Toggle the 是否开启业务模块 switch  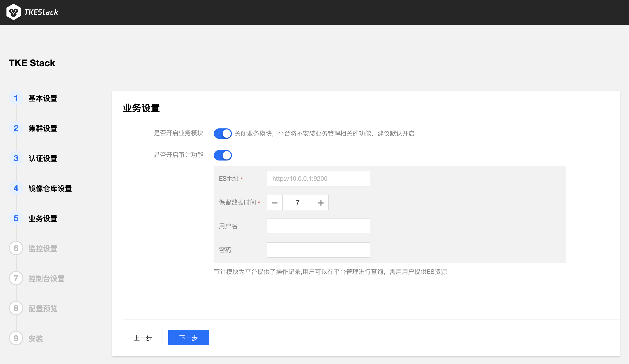coord(223,134)
